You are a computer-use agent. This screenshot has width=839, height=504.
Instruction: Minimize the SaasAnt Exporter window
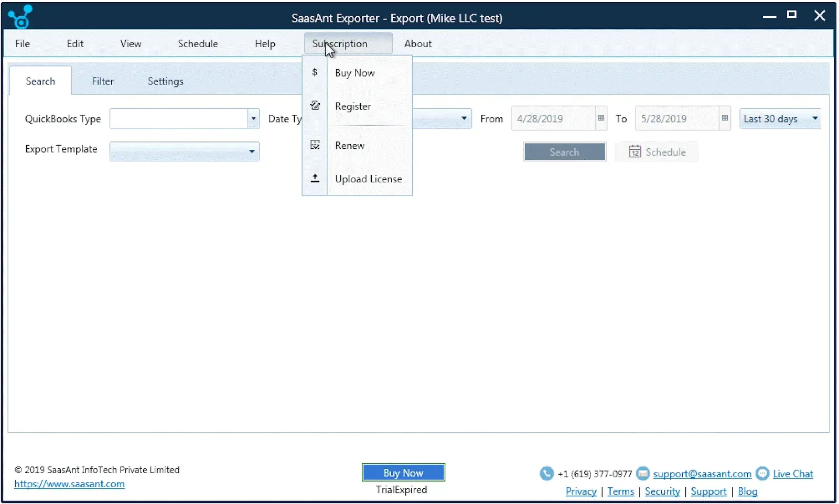pyautogui.click(x=769, y=17)
